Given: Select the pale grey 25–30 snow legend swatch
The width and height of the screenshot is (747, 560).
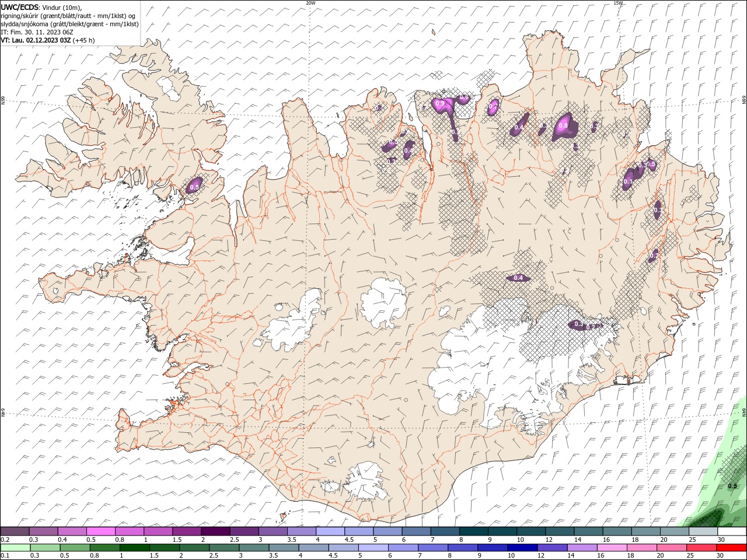Looking at the screenshot, I should click(x=703, y=531).
